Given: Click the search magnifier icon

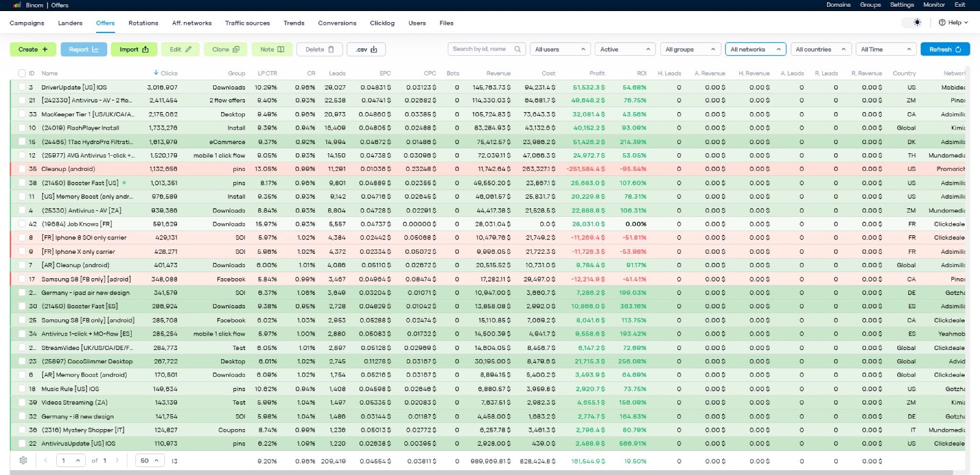Looking at the screenshot, I should tap(518, 49).
